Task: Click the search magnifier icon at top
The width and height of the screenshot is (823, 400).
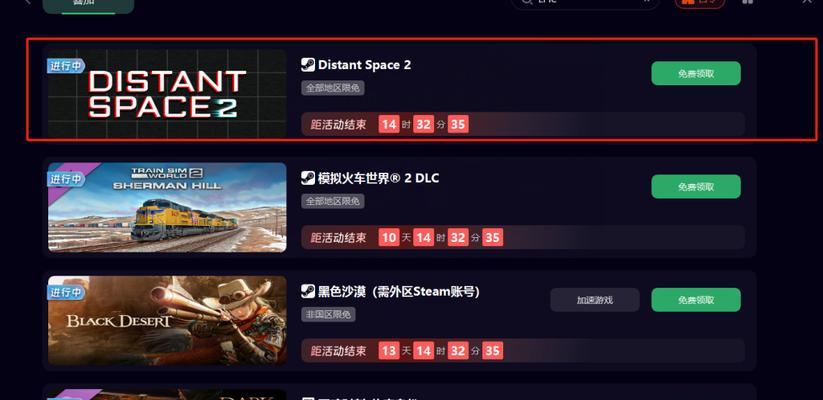Action: tap(526, 2)
